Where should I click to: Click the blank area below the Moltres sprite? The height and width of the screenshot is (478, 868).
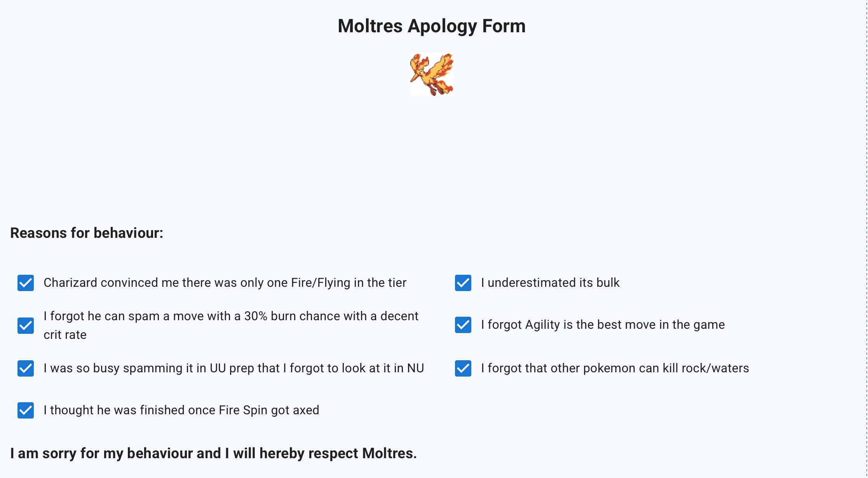coord(431,155)
